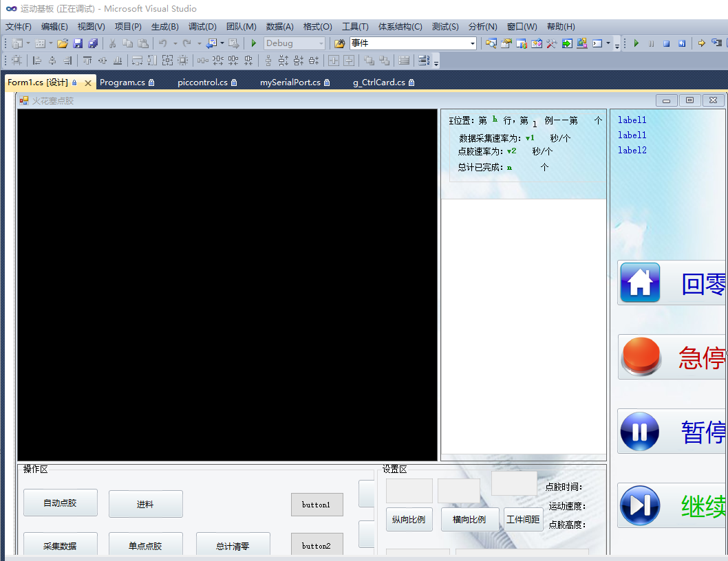Open the 工具(T) menu
728x561 pixels.
[355, 27]
